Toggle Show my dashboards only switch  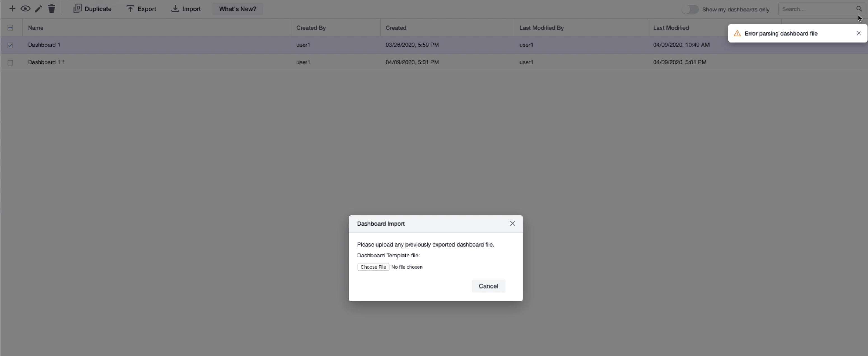click(690, 10)
